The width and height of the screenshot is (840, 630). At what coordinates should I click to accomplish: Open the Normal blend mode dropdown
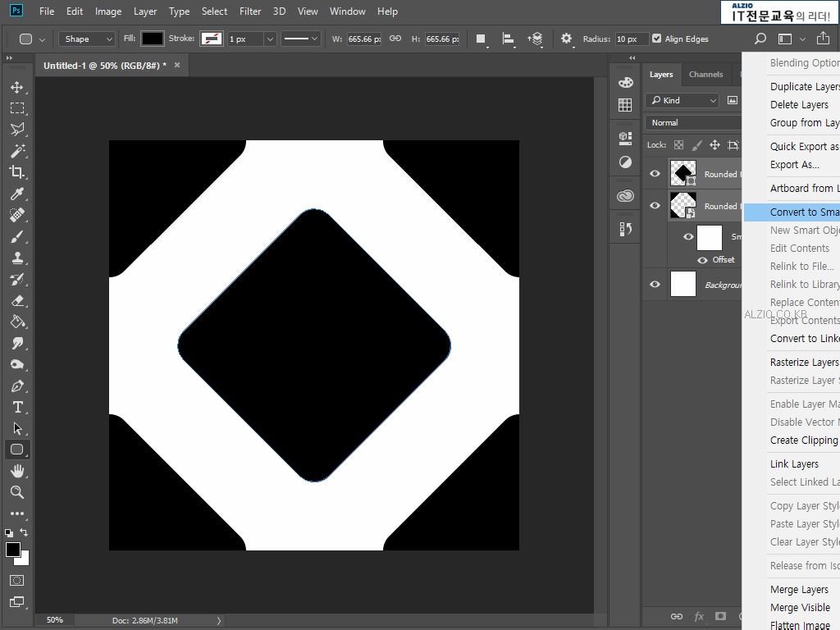pyautogui.click(x=694, y=123)
